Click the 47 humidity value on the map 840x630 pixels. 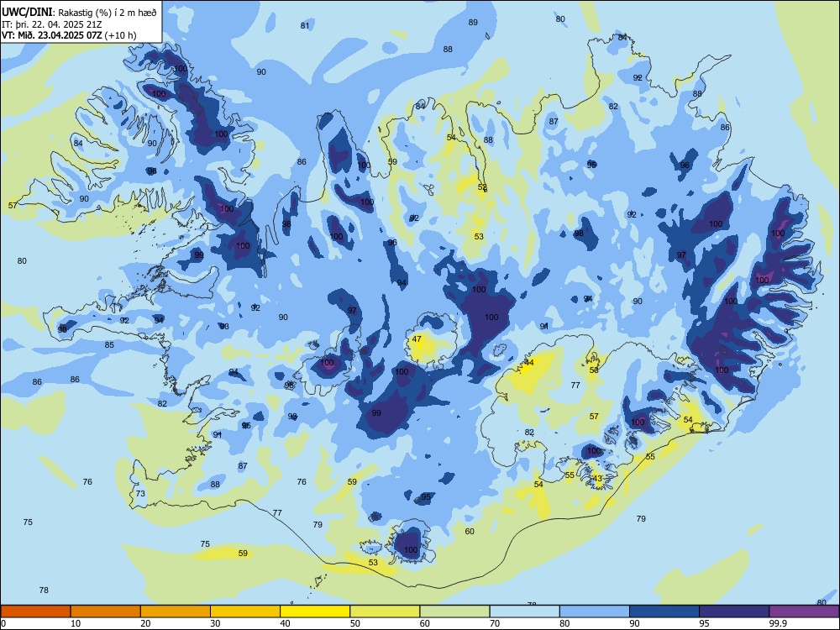click(417, 339)
